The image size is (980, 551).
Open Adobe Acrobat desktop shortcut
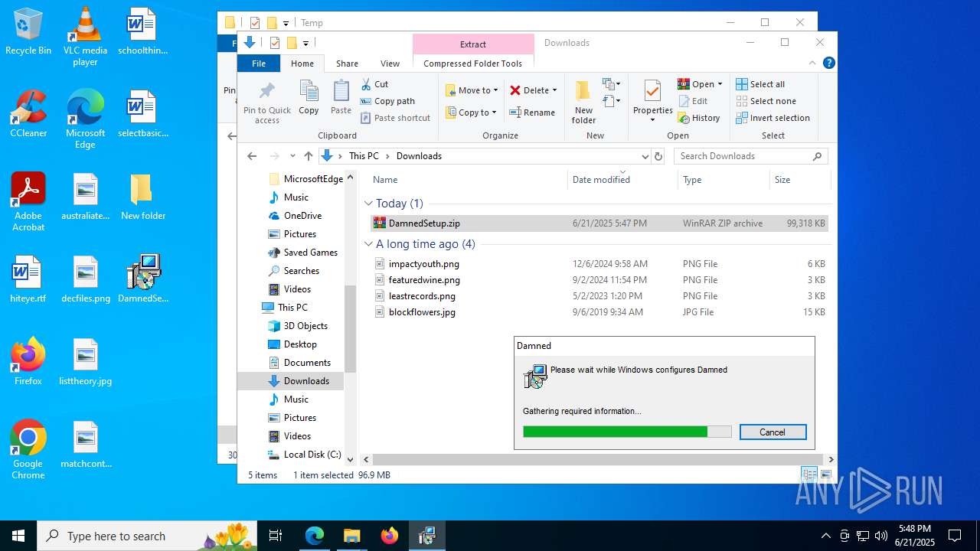(x=28, y=202)
